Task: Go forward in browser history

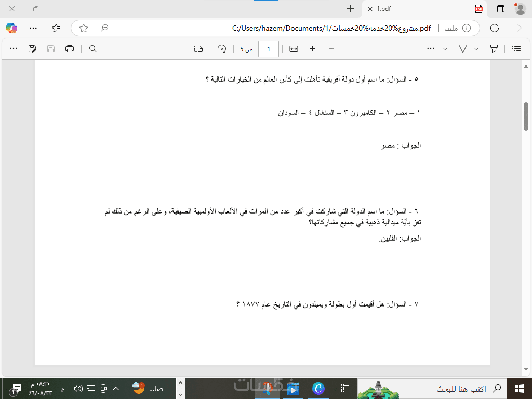Action: point(517,28)
